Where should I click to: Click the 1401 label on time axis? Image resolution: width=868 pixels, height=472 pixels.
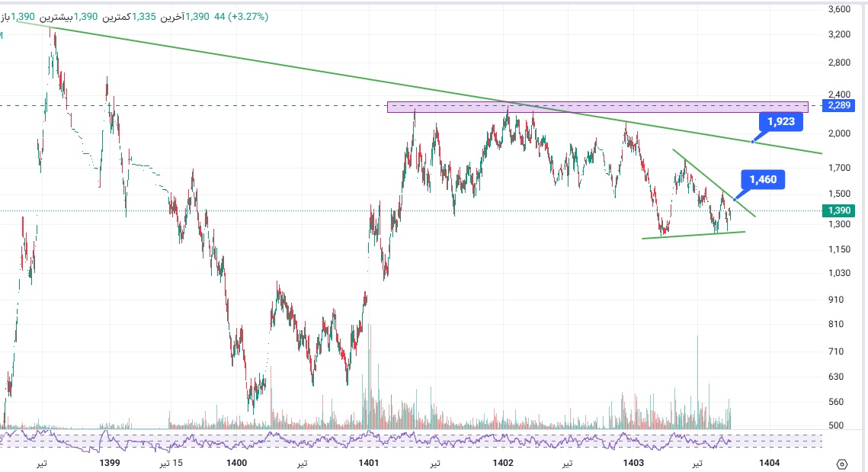(x=369, y=463)
